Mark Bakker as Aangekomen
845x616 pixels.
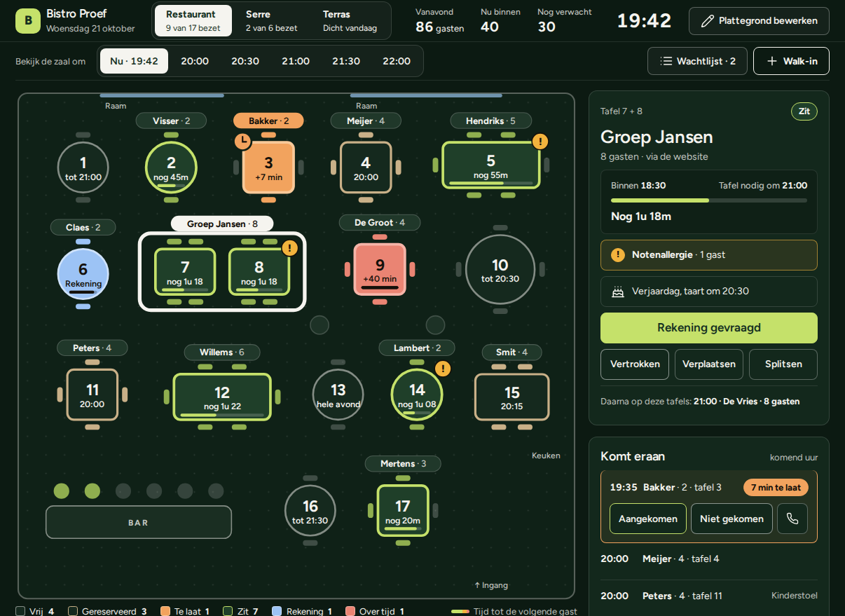tap(648, 519)
